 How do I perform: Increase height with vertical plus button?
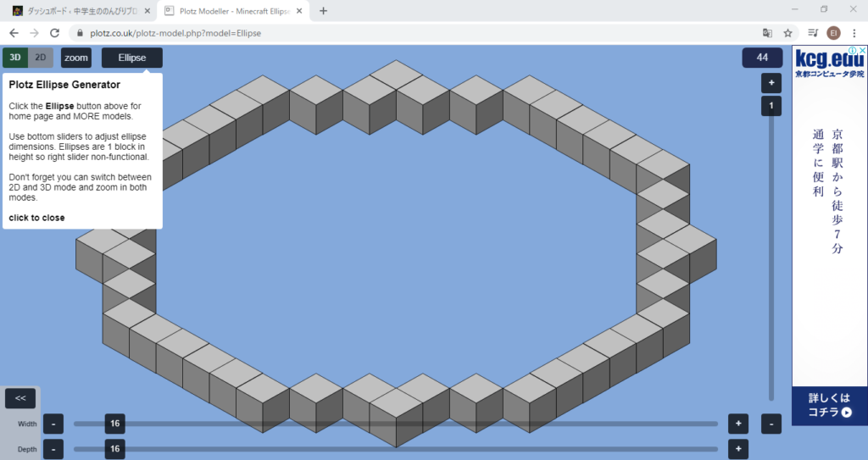771,83
